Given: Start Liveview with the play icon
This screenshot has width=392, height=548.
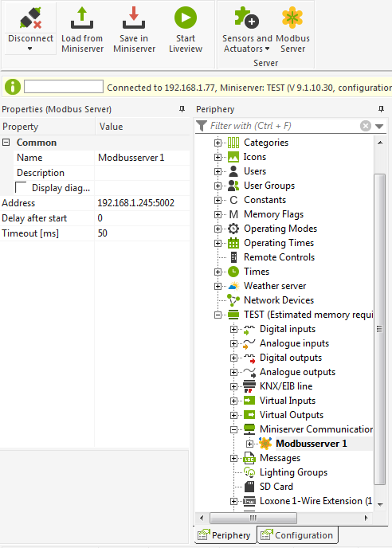Looking at the screenshot, I should [x=186, y=18].
